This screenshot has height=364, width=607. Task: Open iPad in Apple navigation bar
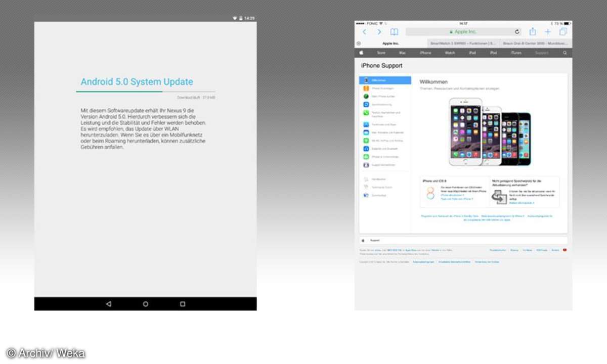(x=472, y=53)
